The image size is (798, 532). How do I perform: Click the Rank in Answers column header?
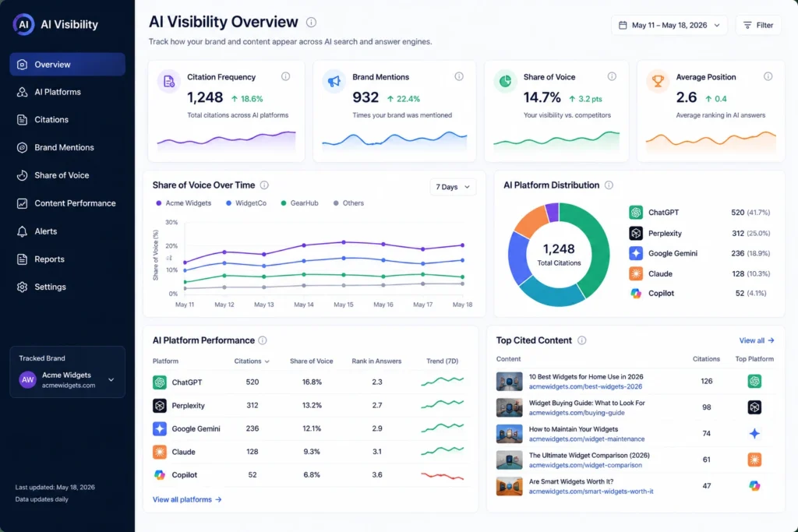(376, 361)
